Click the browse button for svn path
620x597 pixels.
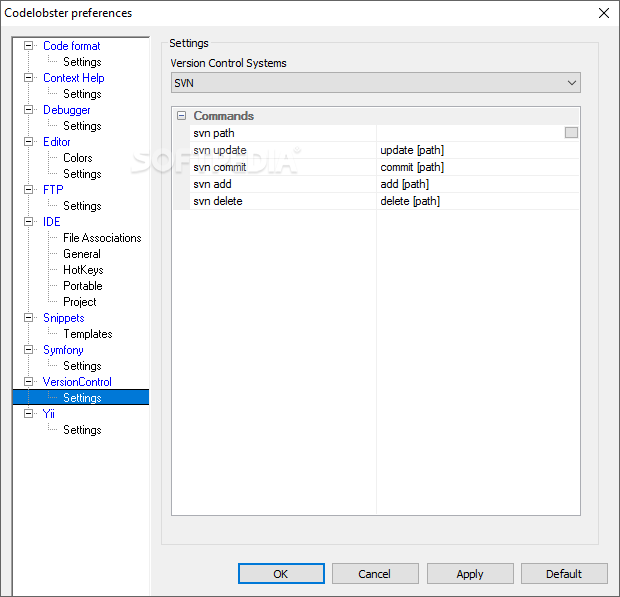click(571, 132)
